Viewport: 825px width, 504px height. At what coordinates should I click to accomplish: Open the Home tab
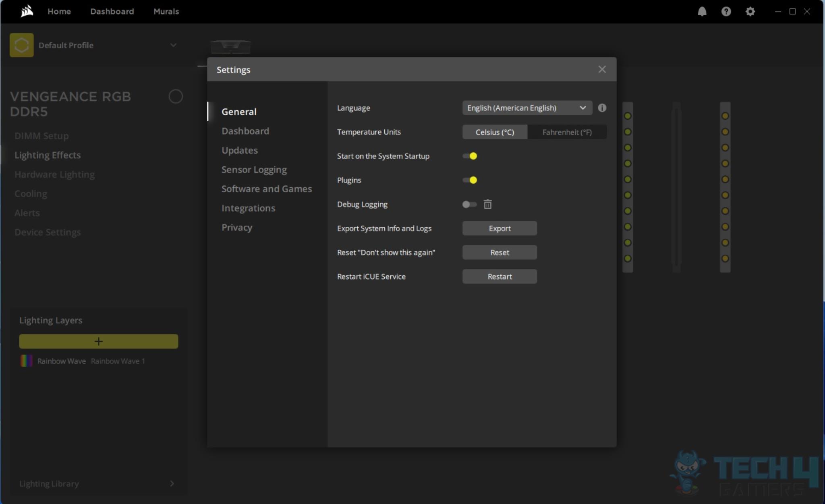click(59, 11)
